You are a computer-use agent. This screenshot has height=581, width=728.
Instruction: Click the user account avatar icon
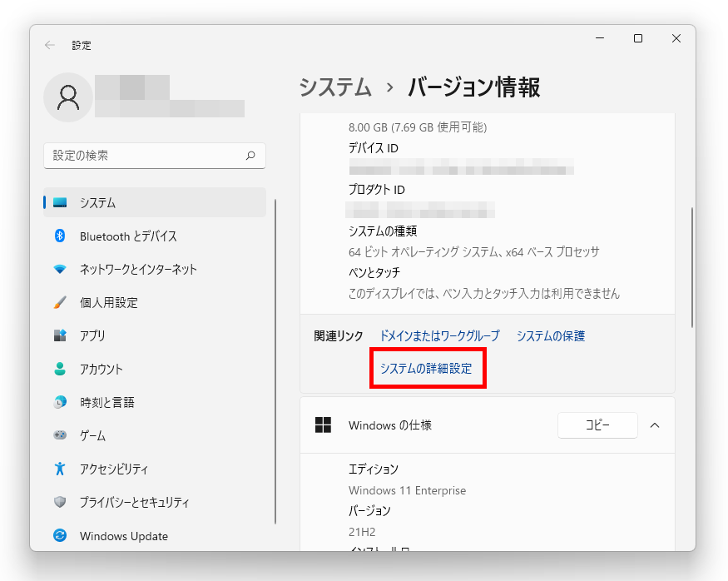coord(68,97)
